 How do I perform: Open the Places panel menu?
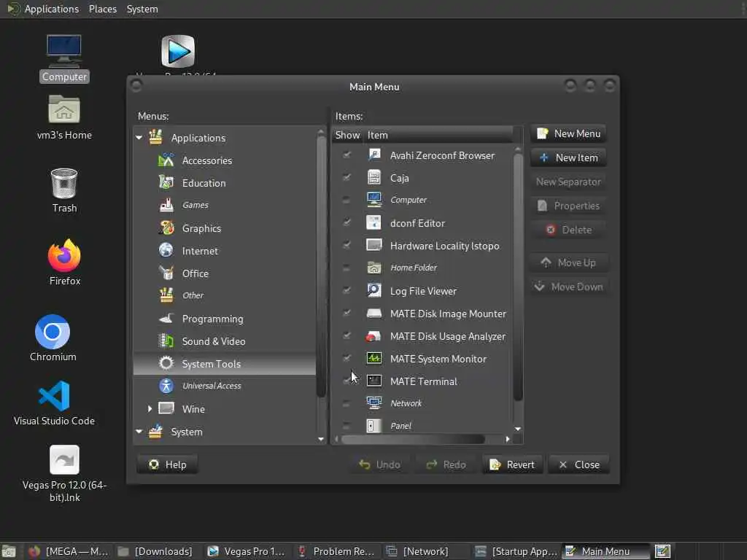coord(102,9)
